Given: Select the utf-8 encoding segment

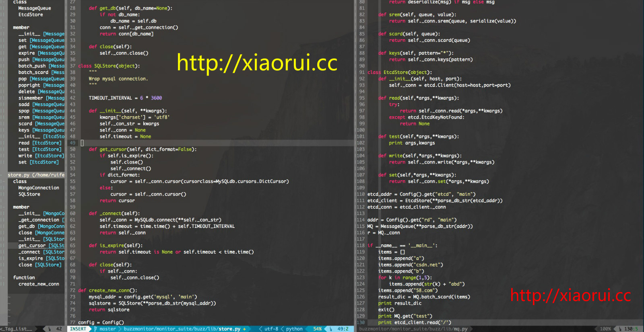Looking at the screenshot, I should (271, 329).
